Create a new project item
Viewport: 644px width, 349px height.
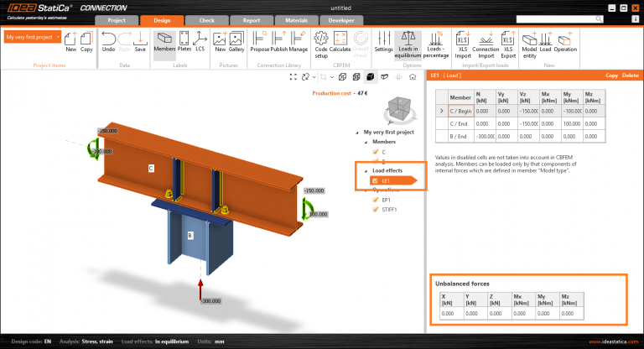click(70, 41)
